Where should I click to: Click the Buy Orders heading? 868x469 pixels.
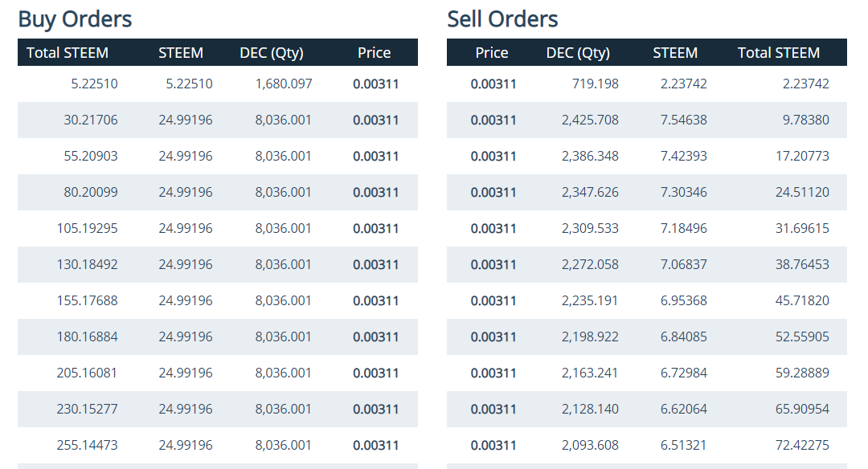point(75,19)
